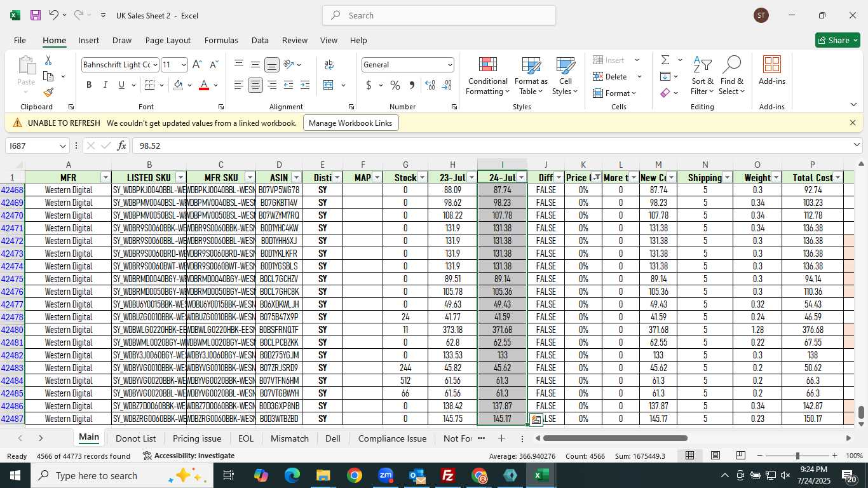Switch to Page Break Preview in status bar
Viewport: 868px width, 488px height.
pos(741,456)
